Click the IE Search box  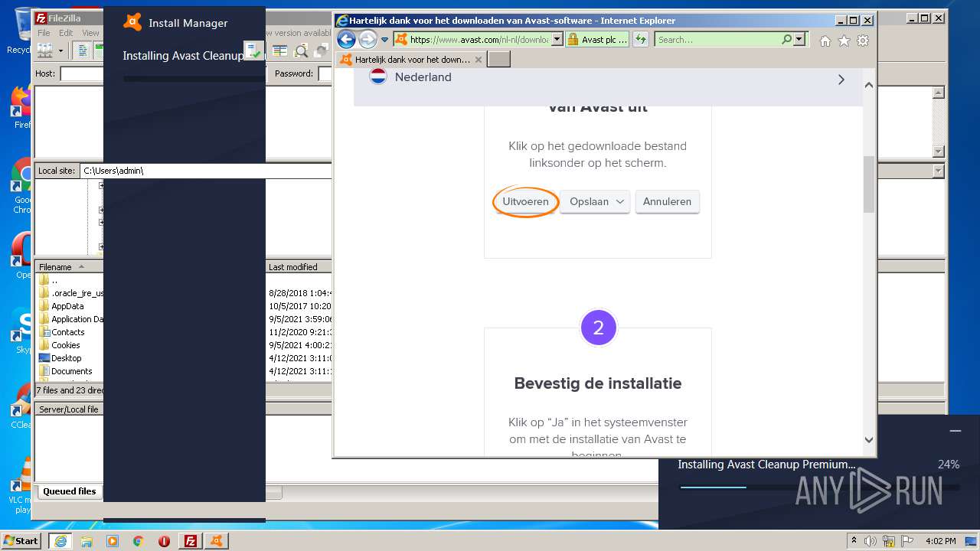coord(717,40)
